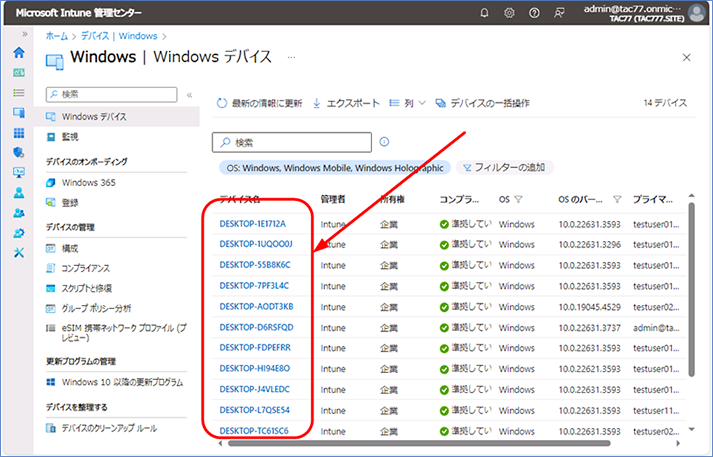Click the vertical scrollbar of device table
The image size is (713, 457).
click(x=692, y=289)
